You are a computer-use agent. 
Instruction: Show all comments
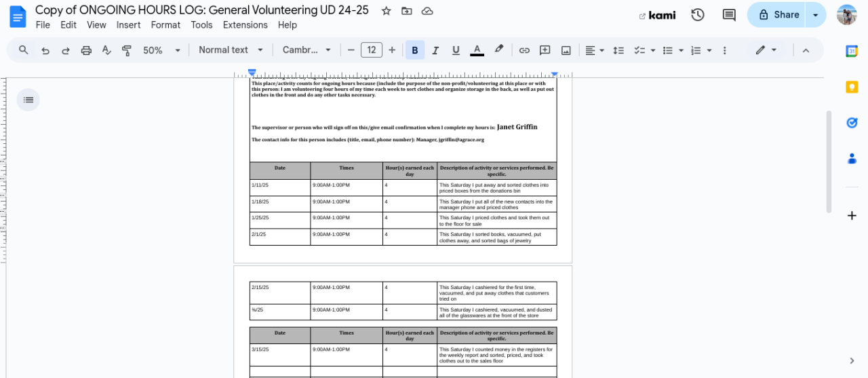729,15
